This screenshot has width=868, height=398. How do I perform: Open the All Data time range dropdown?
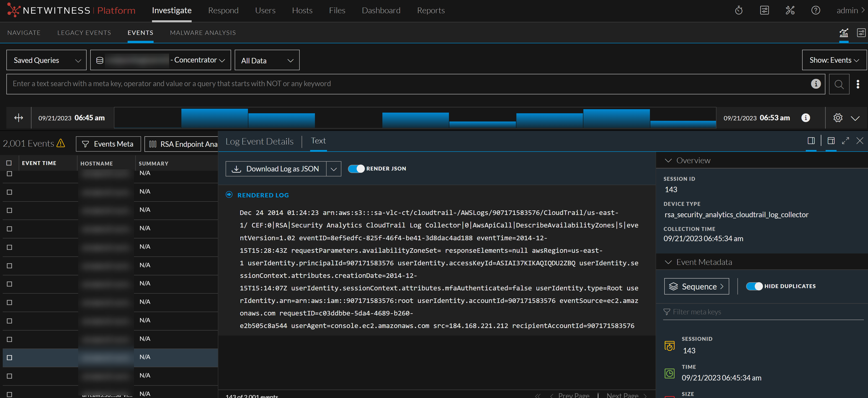coord(267,61)
